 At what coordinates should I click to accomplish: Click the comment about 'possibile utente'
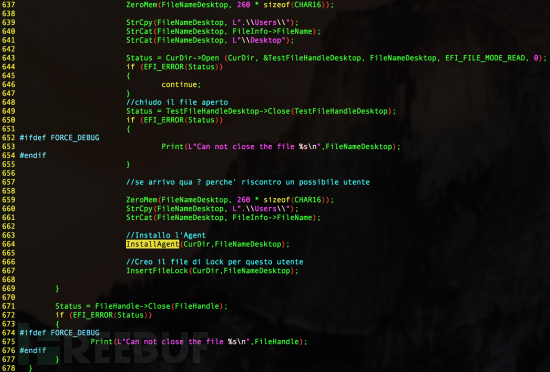(248, 182)
